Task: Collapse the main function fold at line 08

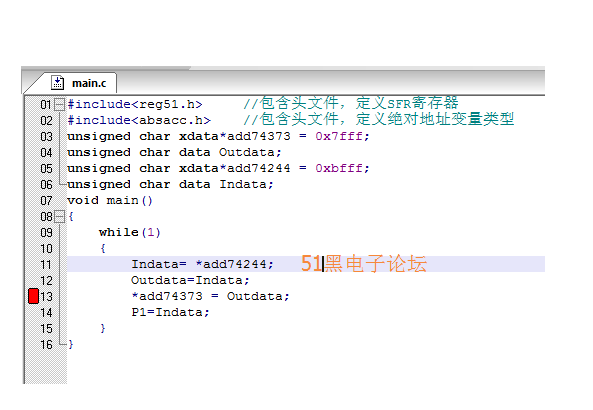Action: click(59, 217)
